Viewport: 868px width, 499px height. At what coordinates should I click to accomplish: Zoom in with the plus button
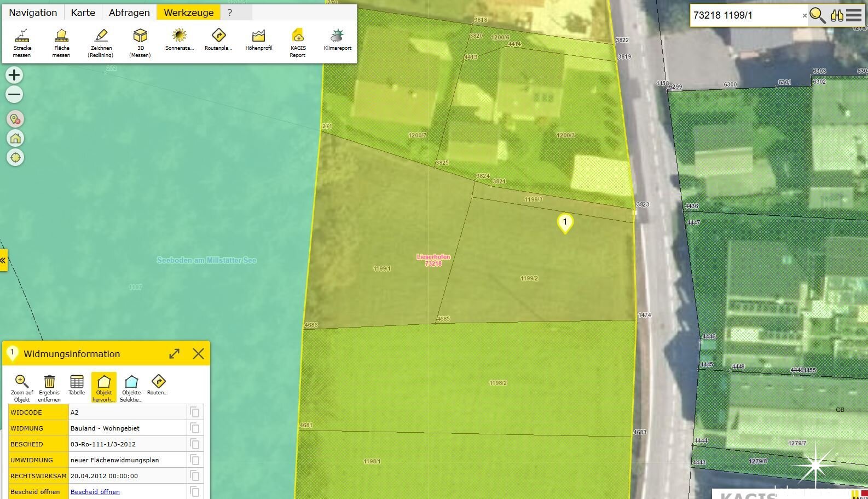(14, 75)
